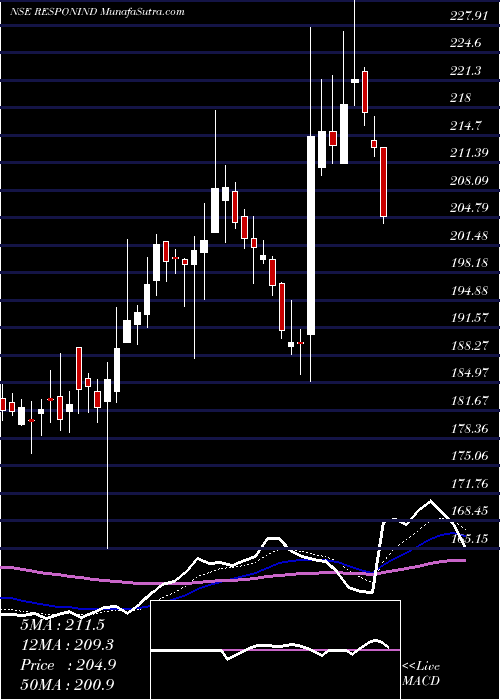Click the 208.09 price axis label
Screen dimensions: 500x700
click(468, 181)
